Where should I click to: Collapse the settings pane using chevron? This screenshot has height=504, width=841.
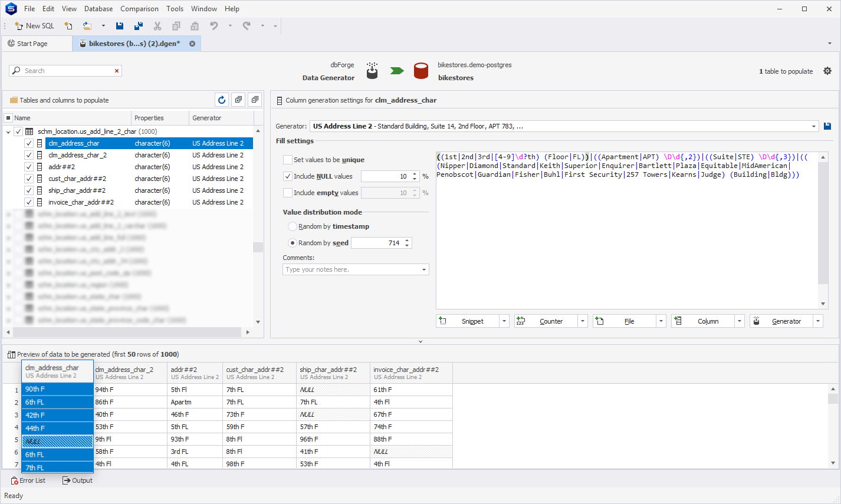point(420,341)
